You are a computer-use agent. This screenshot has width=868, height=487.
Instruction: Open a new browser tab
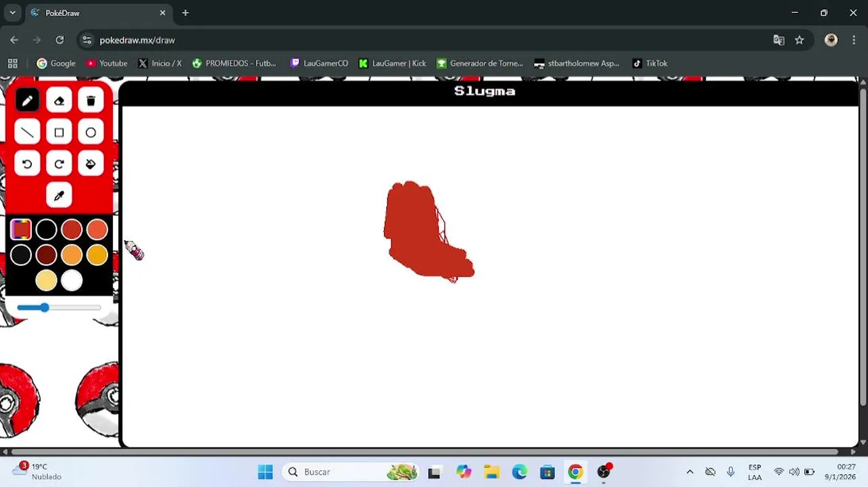(185, 13)
